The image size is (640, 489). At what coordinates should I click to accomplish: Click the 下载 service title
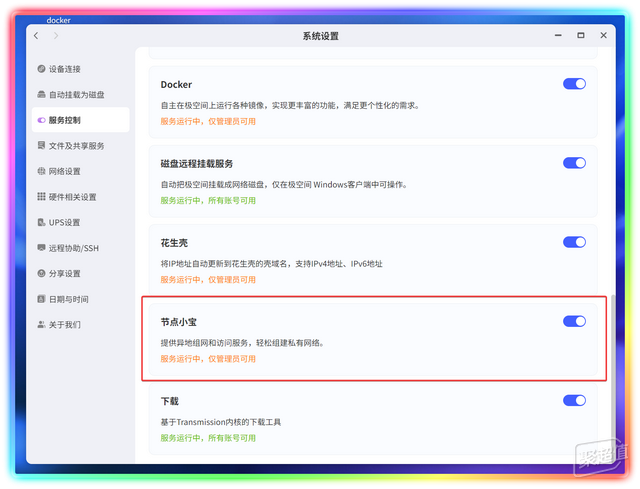[x=169, y=401]
